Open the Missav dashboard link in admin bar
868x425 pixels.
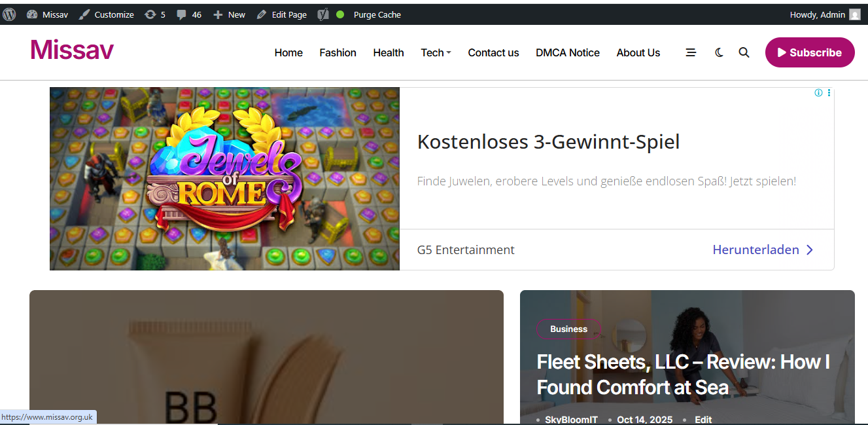tap(47, 14)
